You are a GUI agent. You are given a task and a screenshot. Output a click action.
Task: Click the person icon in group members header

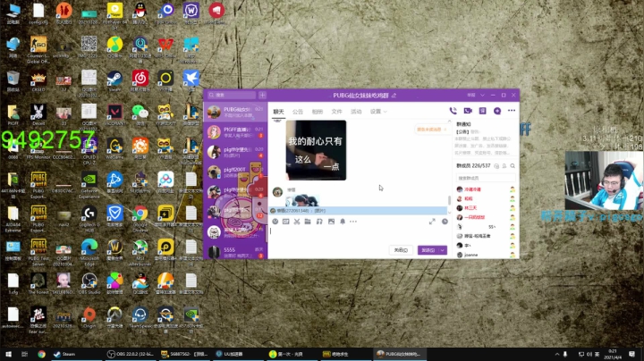point(504,165)
